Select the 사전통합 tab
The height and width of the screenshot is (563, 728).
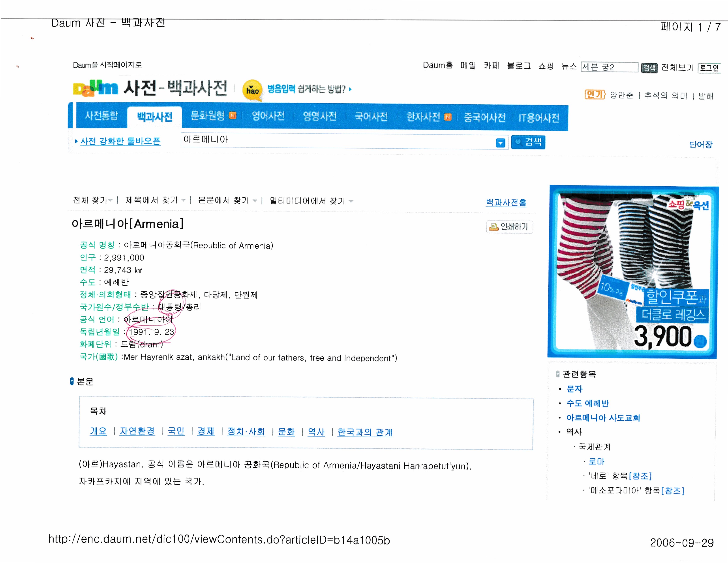click(101, 115)
